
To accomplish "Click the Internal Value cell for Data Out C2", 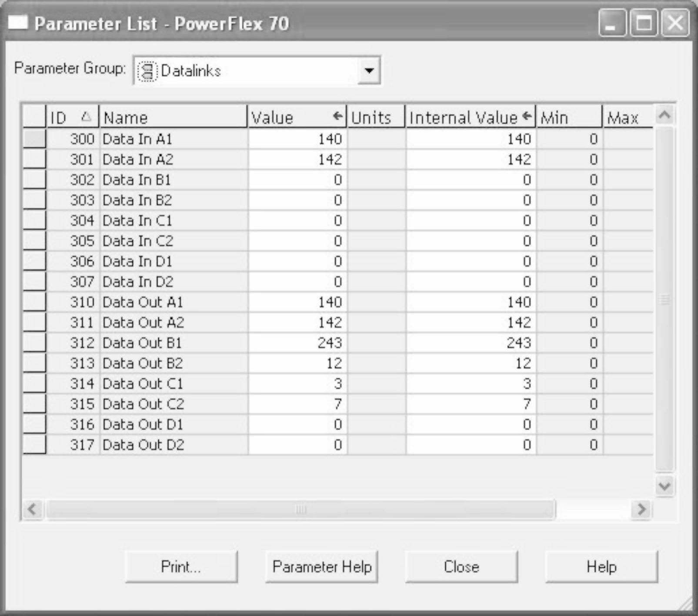I will (x=471, y=404).
